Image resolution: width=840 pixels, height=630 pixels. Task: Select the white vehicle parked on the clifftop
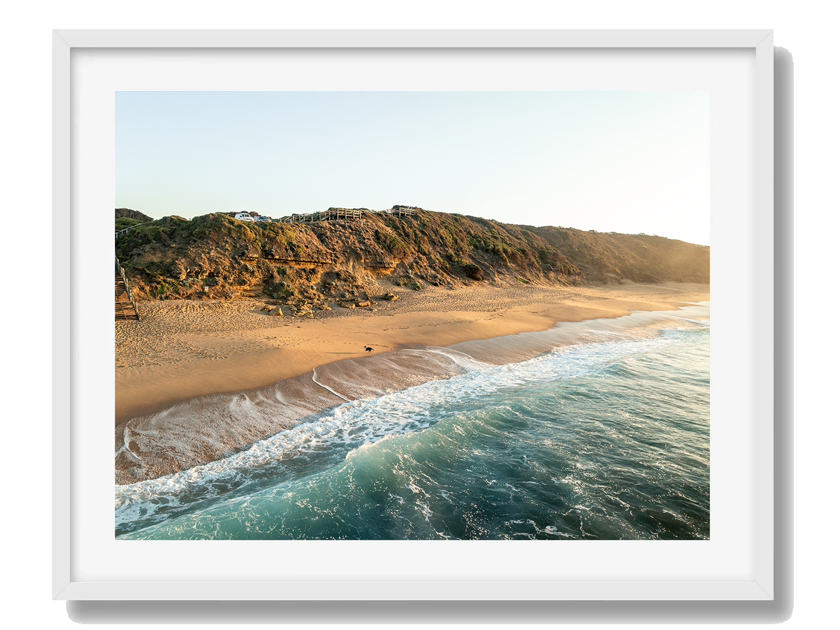click(244, 217)
